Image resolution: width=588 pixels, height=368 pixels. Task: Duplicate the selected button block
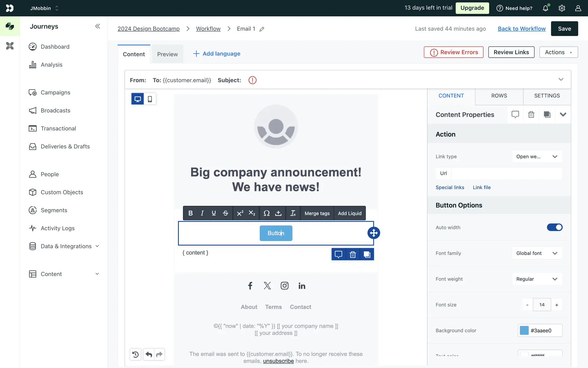(367, 254)
